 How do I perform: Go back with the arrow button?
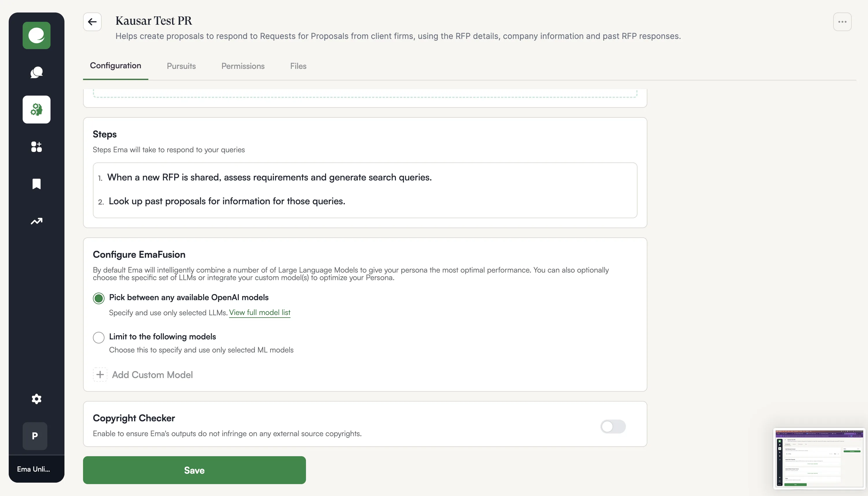coord(92,22)
